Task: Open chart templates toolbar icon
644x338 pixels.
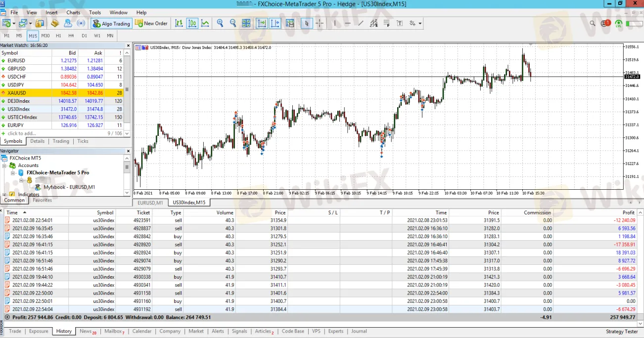Action: (290, 23)
